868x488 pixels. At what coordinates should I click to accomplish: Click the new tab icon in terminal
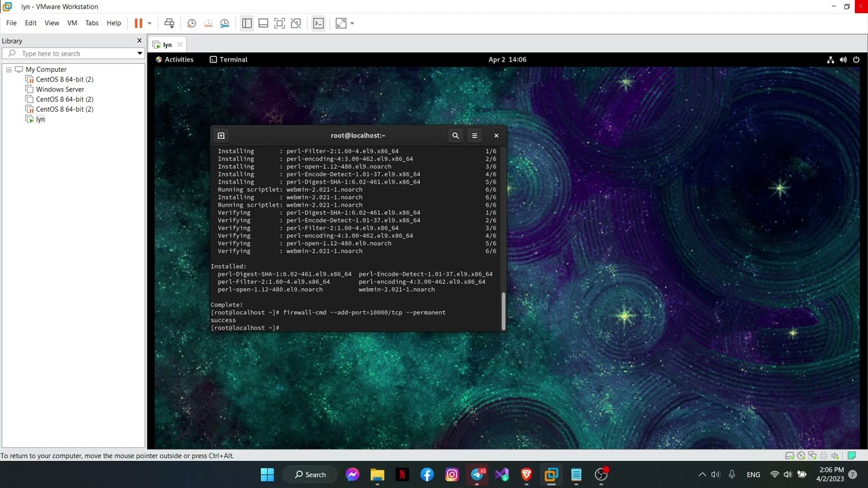click(221, 136)
